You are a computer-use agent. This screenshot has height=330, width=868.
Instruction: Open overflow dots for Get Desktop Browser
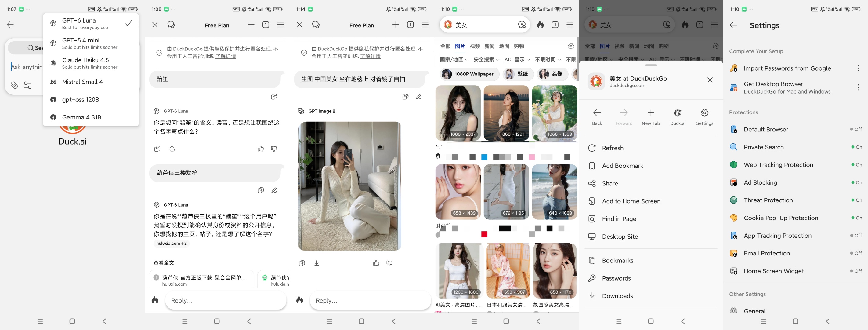click(x=858, y=87)
